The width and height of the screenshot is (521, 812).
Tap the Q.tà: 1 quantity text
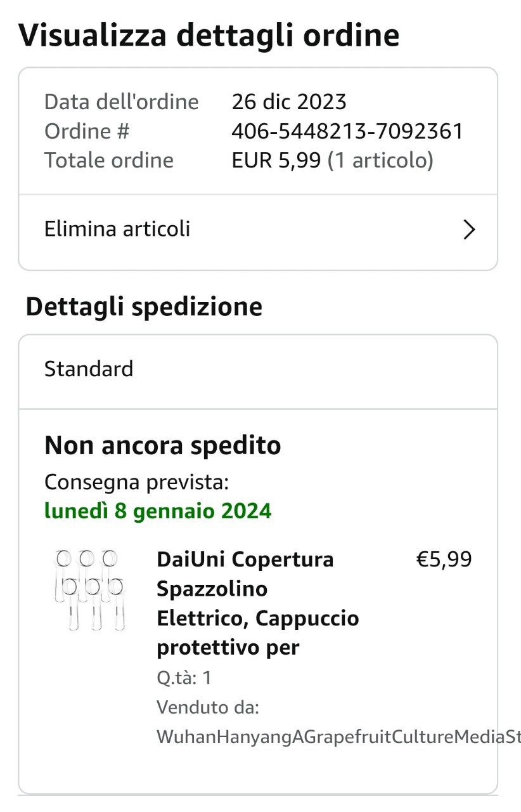pyautogui.click(x=184, y=678)
